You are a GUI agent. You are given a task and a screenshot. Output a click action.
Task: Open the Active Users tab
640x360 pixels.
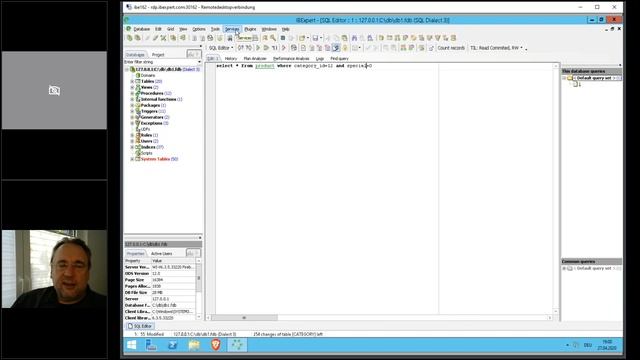[x=162, y=253]
